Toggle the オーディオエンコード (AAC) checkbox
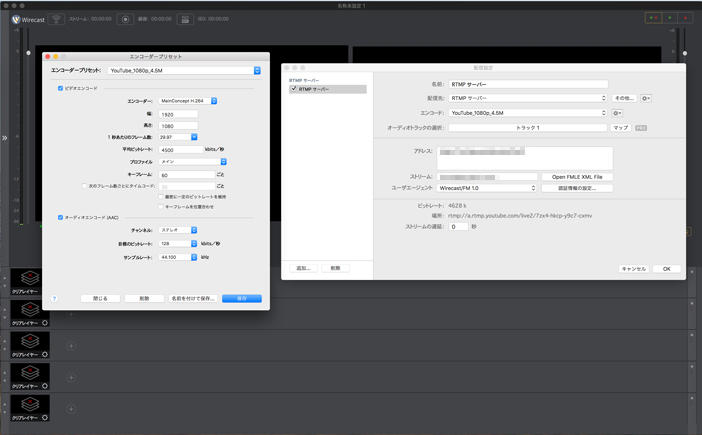 61,217
